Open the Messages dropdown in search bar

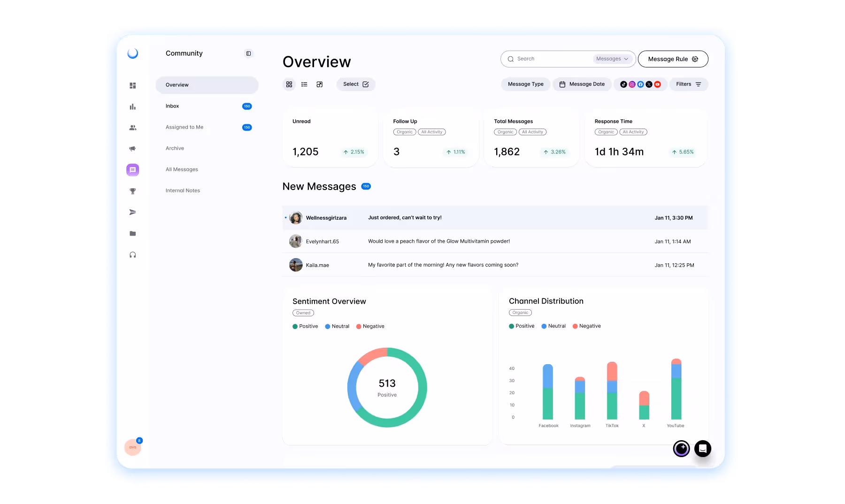pos(612,59)
